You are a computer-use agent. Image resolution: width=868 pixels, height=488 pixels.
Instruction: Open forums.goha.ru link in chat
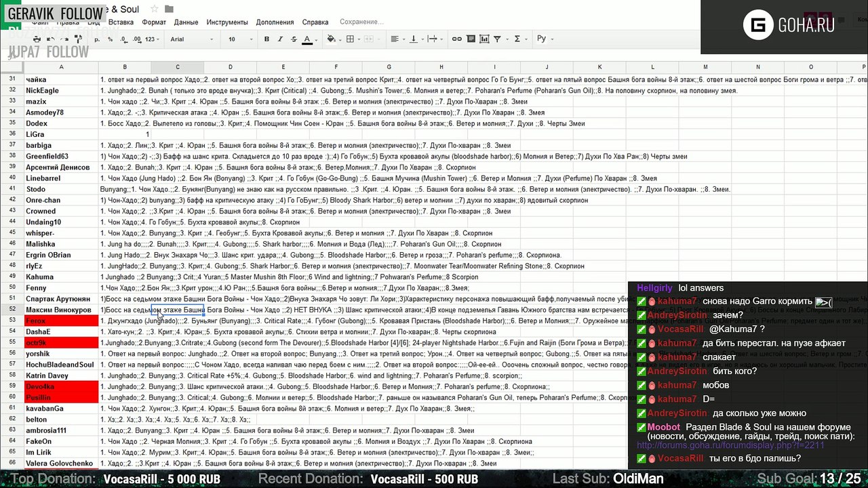pyautogui.click(x=730, y=445)
